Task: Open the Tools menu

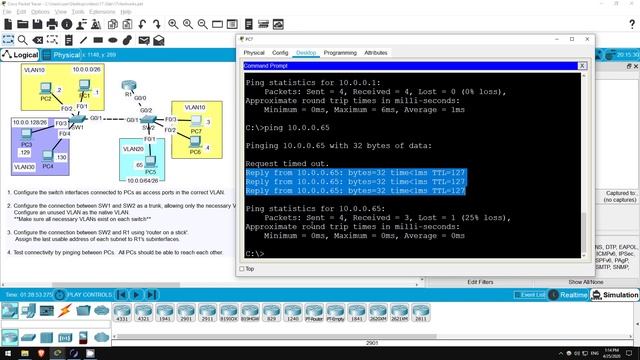Action: coord(78,12)
